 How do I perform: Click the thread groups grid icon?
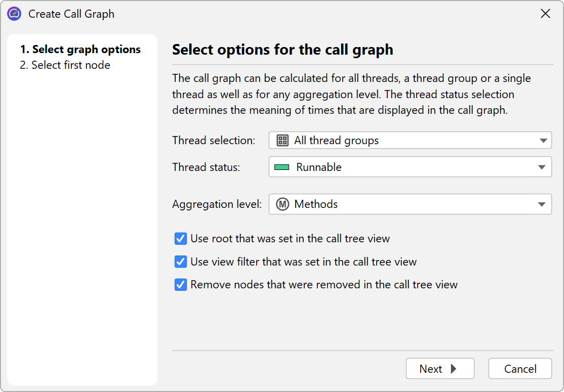click(x=283, y=141)
